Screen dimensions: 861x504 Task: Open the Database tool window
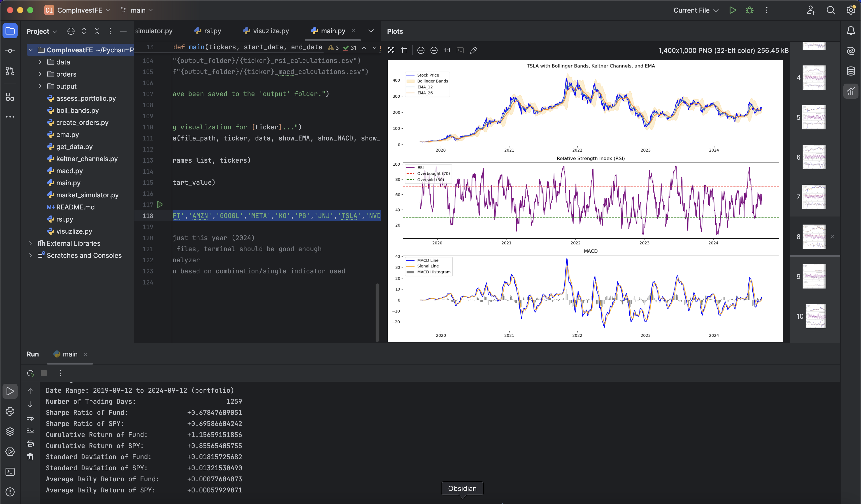tap(851, 71)
